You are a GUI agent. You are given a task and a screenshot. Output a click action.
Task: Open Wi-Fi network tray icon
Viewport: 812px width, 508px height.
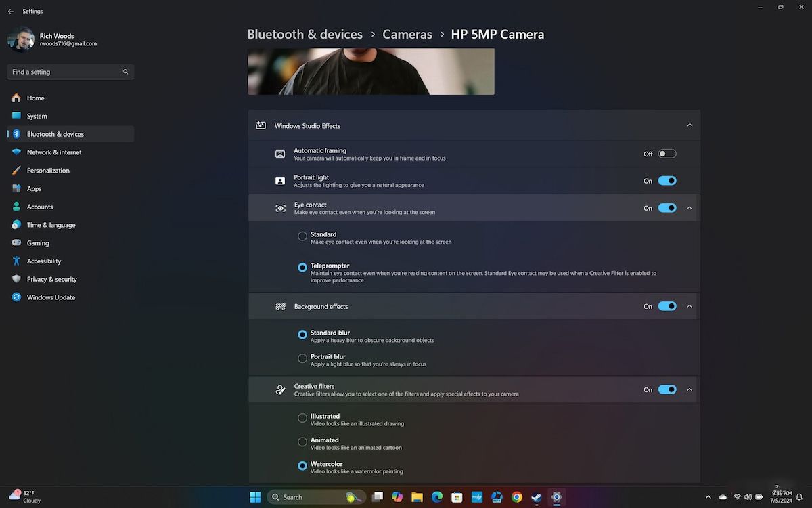point(737,497)
